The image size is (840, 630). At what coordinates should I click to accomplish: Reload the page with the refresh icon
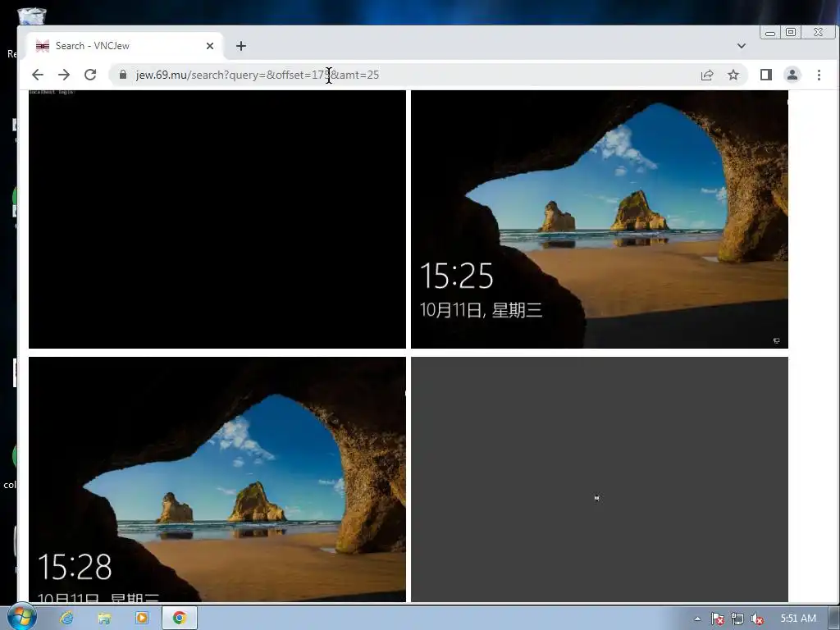point(90,75)
